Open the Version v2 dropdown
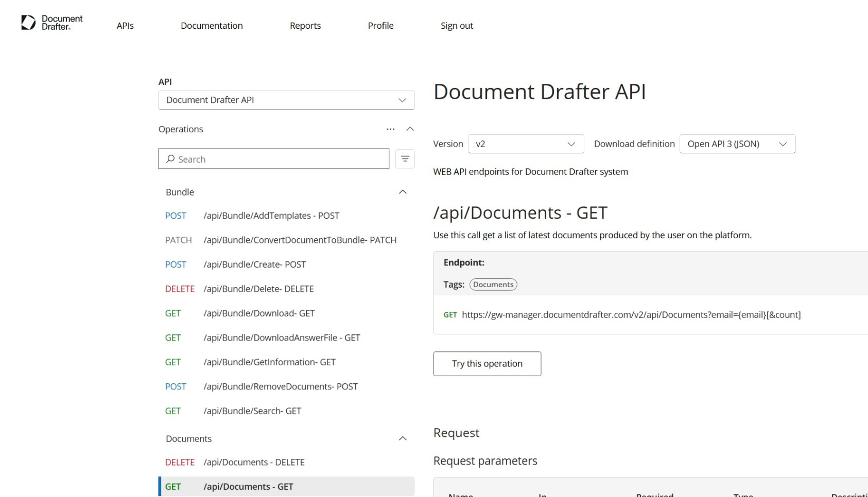Image resolution: width=868 pixels, height=497 pixels. tap(525, 144)
